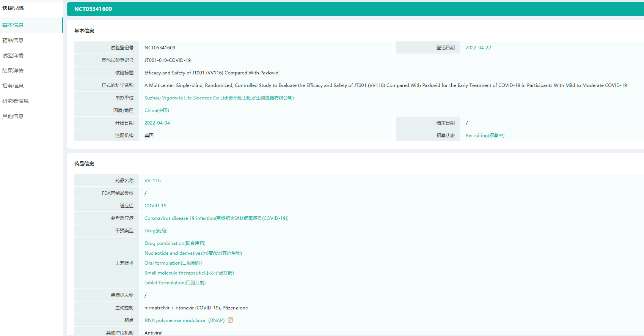Jump to 药品信息 navigation item
644x336 pixels.
13,40
